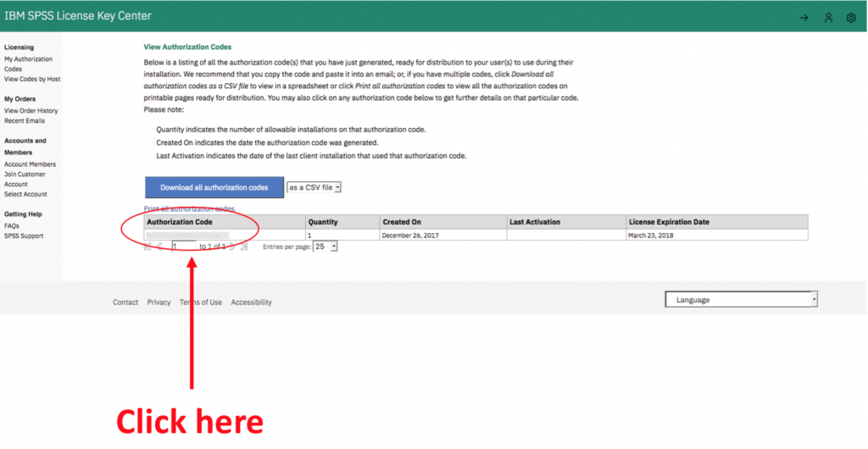Click the Terms of Use footer link
The width and height of the screenshot is (868, 449).
coord(201,302)
